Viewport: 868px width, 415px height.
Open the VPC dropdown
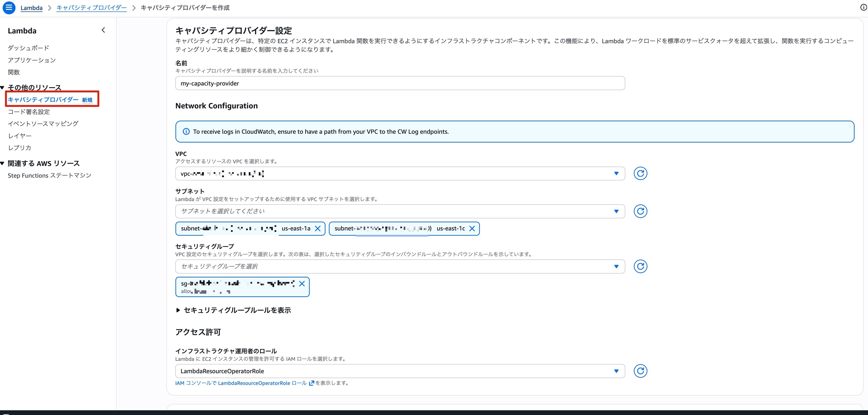[400, 174]
